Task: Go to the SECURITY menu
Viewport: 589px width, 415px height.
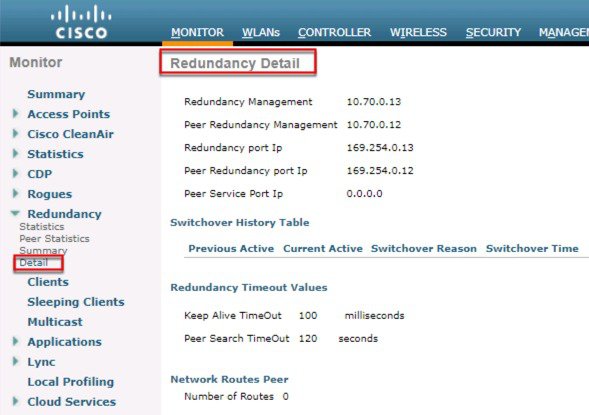Action: click(x=493, y=33)
